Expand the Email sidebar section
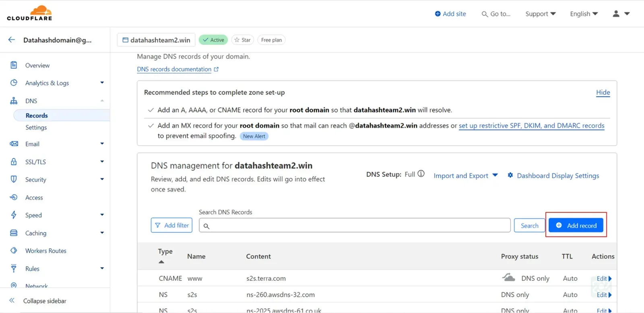 pos(102,144)
